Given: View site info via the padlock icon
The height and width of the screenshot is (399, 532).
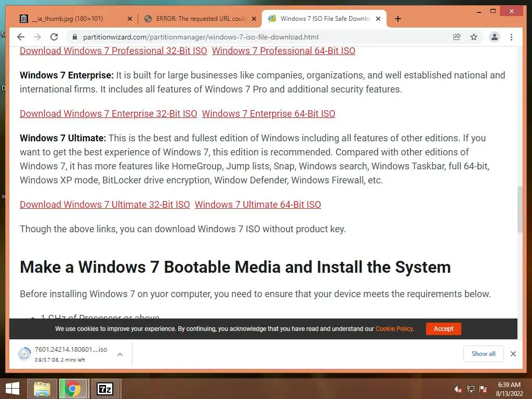Looking at the screenshot, I should [75, 37].
